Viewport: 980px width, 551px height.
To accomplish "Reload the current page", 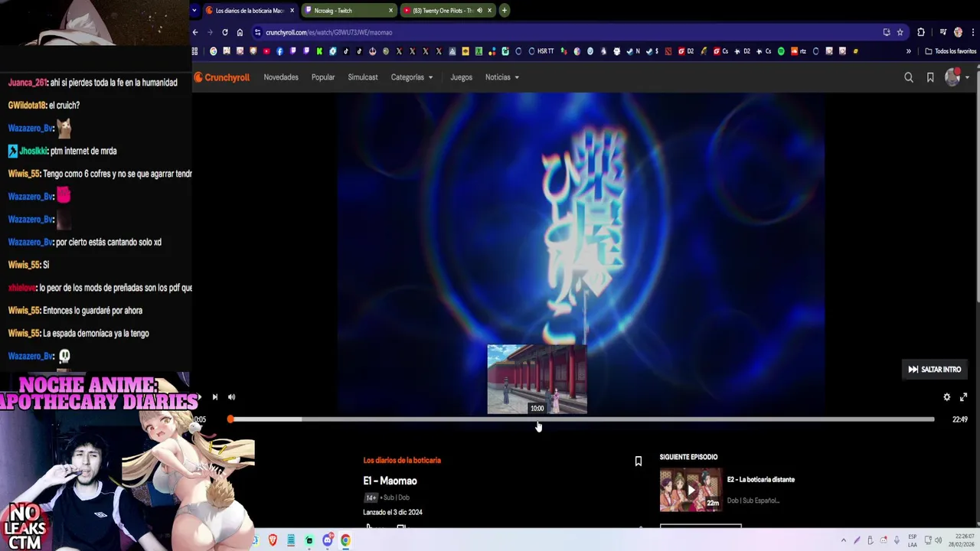I will pyautogui.click(x=225, y=32).
